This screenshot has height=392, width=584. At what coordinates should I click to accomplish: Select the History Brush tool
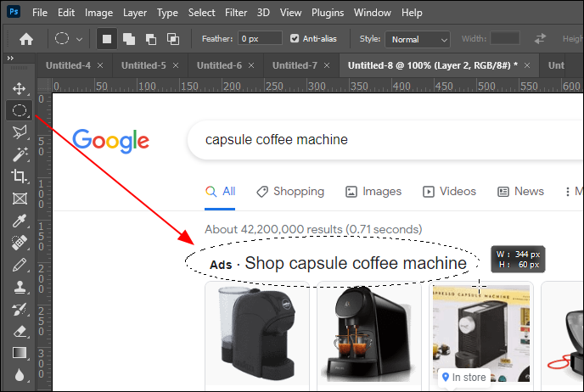point(20,309)
